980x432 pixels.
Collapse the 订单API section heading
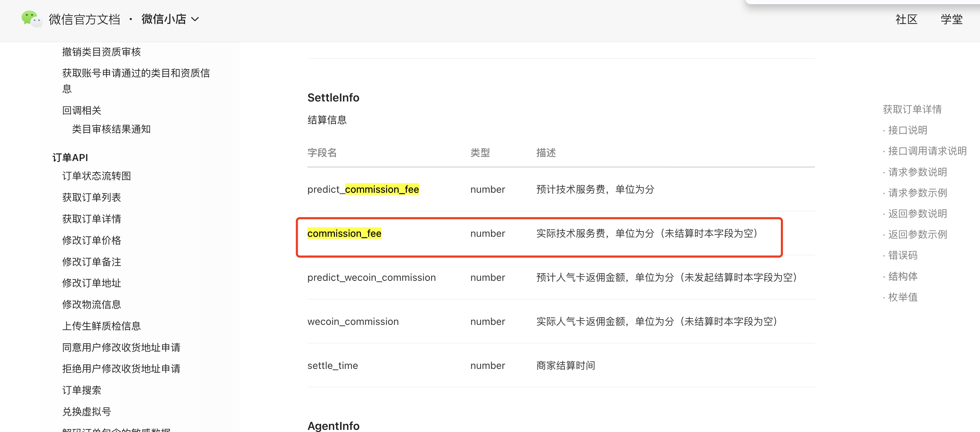tap(70, 157)
